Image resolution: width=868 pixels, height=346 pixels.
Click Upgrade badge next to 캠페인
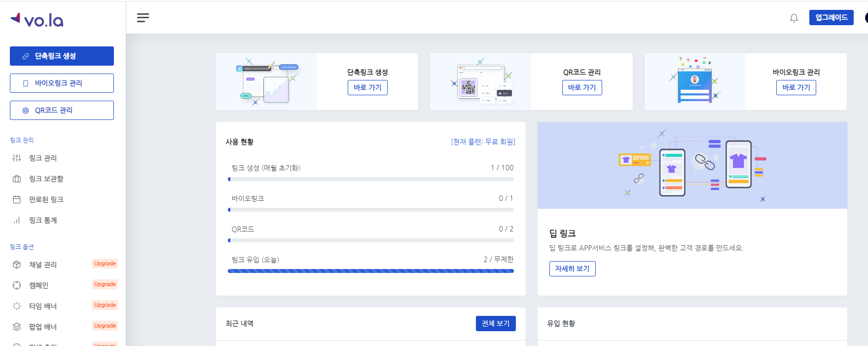(105, 284)
